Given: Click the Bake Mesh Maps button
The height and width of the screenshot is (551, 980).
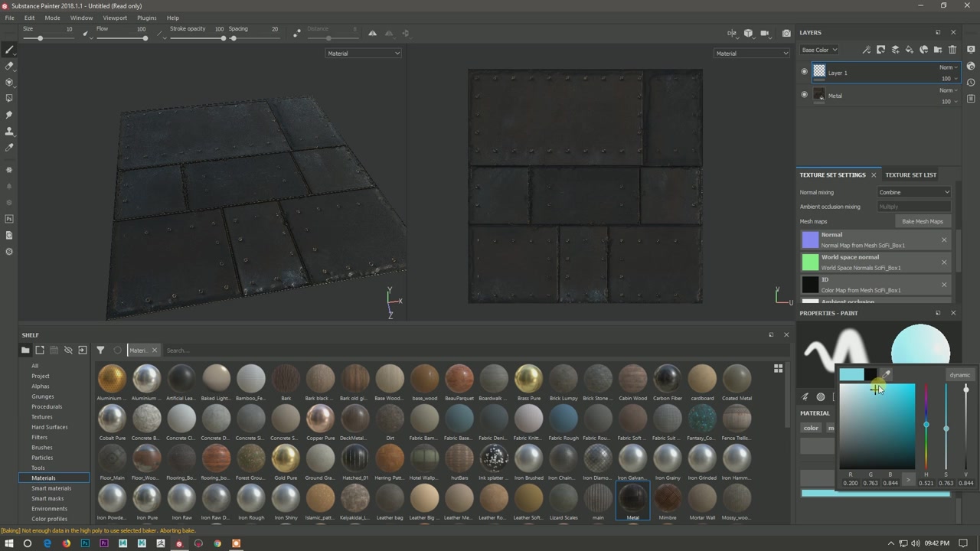Looking at the screenshot, I should click(923, 221).
